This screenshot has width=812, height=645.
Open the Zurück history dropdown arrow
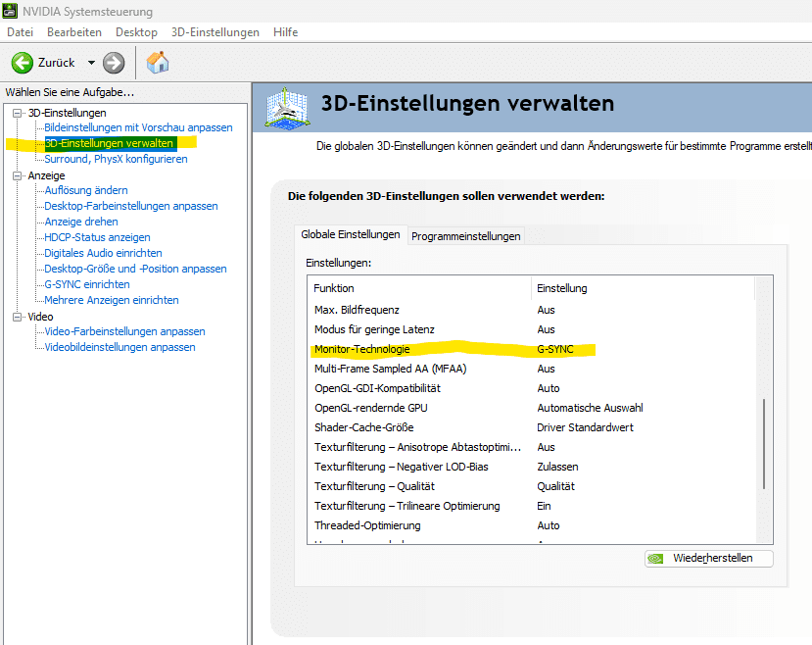click(91, 63)
